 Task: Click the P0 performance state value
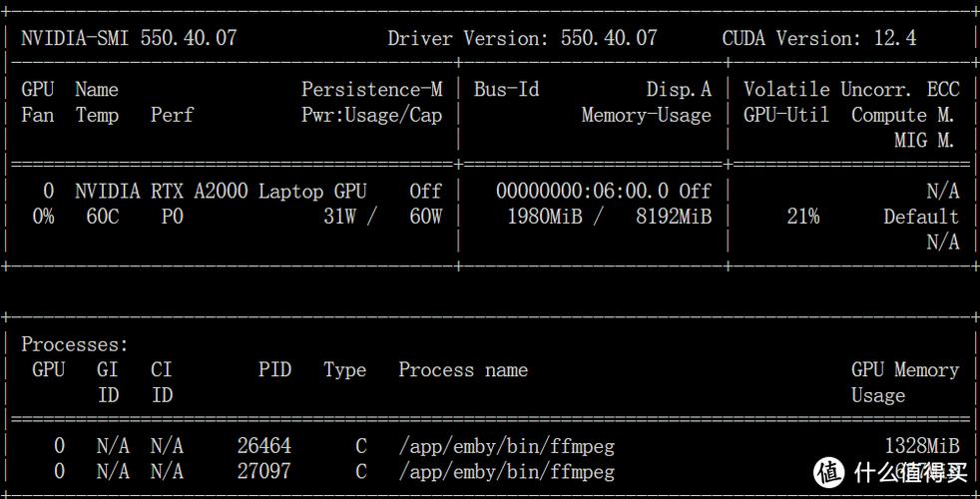tap(172, 217)
